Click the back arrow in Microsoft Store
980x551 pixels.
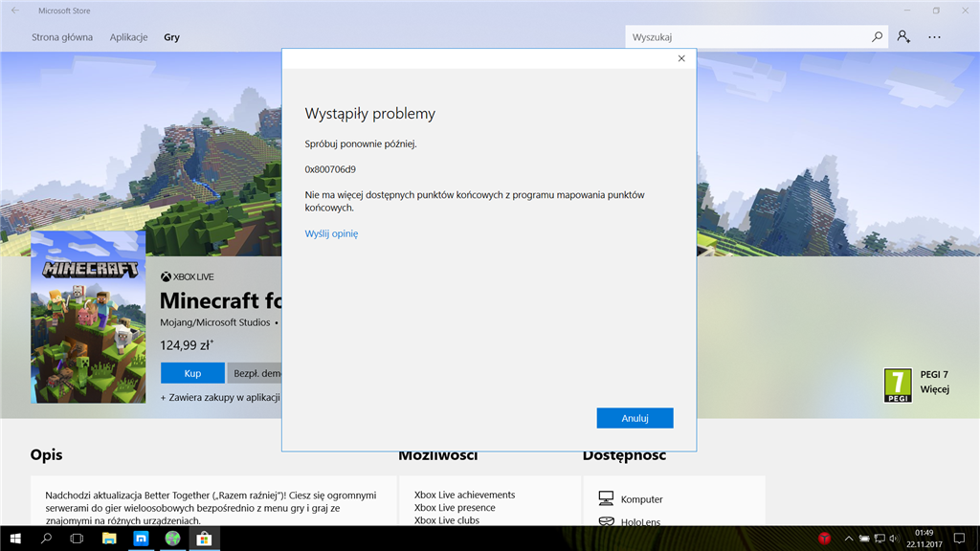15,11
